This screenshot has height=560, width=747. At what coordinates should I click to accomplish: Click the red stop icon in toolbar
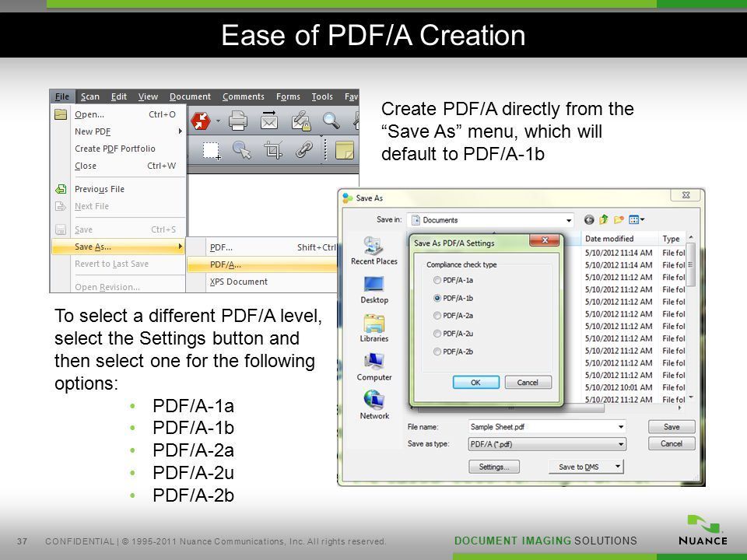click(x=200, y=121)
